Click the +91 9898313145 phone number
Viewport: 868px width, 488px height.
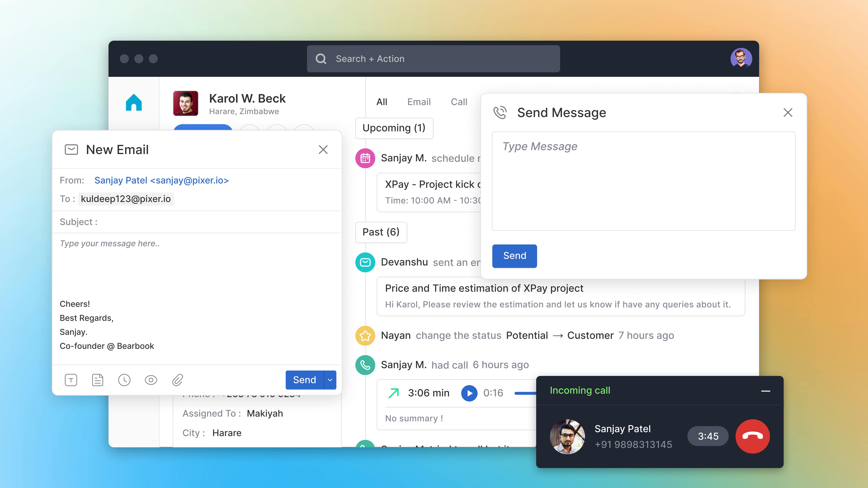pos(634,445)
